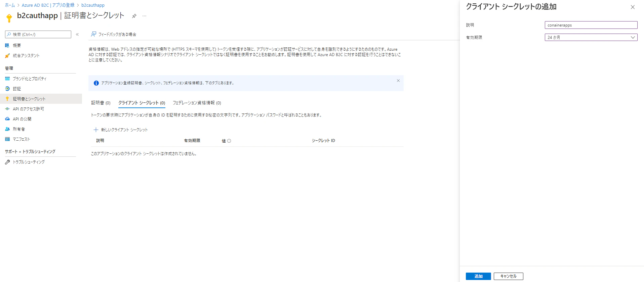This screenshot has height=282, width=644.
Task: Click the キャンセル button
Action: click(x=508, y=276)
